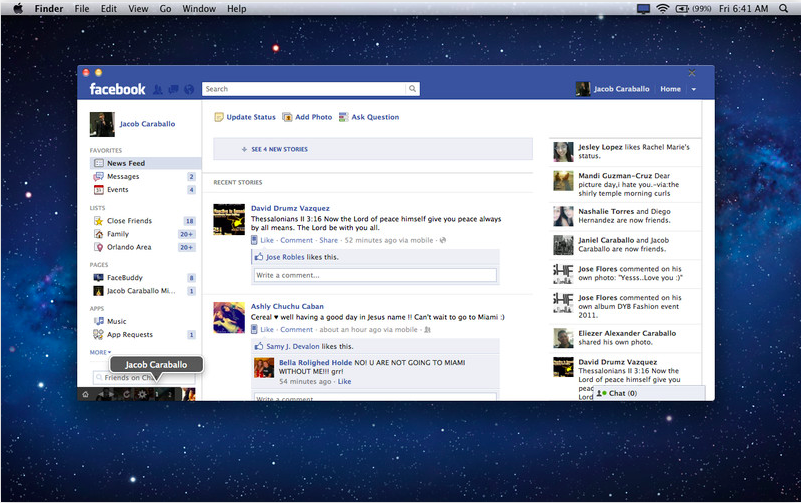
Task: Open Window menu
Action: click(x=199, y=8)
